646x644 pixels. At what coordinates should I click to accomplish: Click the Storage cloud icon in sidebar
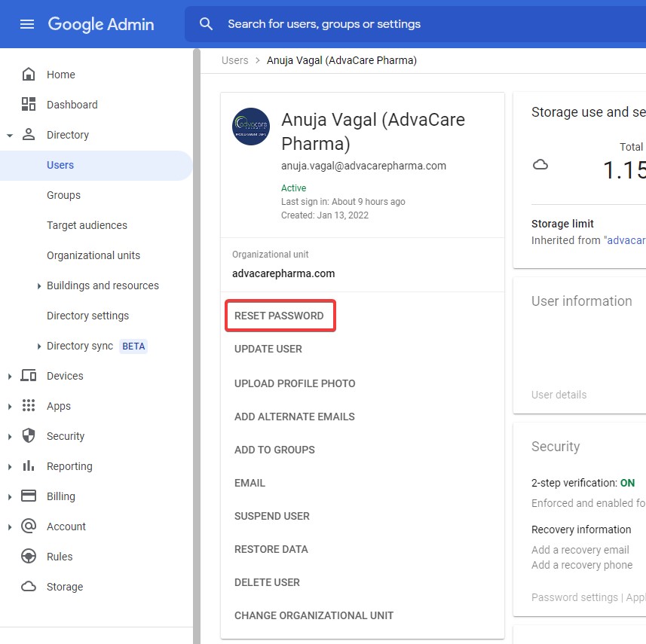click(x=29, y=586)
